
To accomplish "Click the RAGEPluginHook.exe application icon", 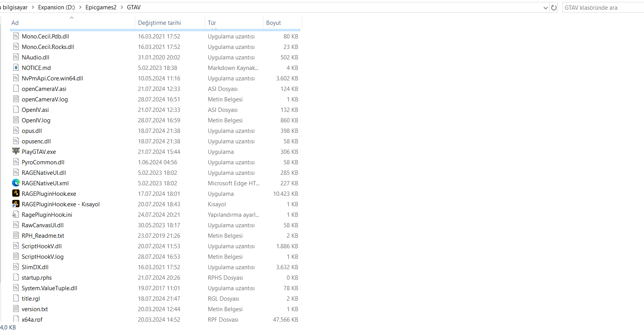I will [16, 193].
